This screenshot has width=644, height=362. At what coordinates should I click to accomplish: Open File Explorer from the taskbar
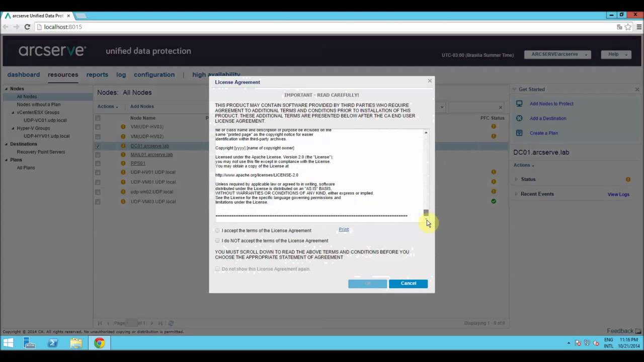[76, 343]
